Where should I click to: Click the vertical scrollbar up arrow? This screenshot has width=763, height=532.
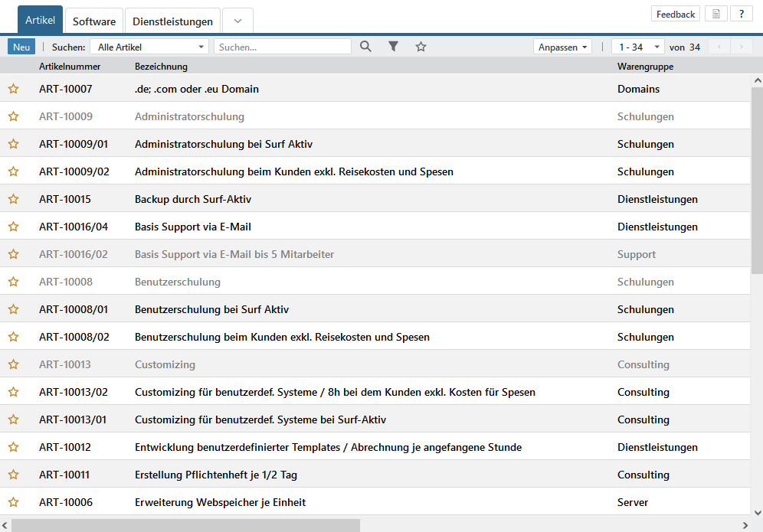(757, 80)
